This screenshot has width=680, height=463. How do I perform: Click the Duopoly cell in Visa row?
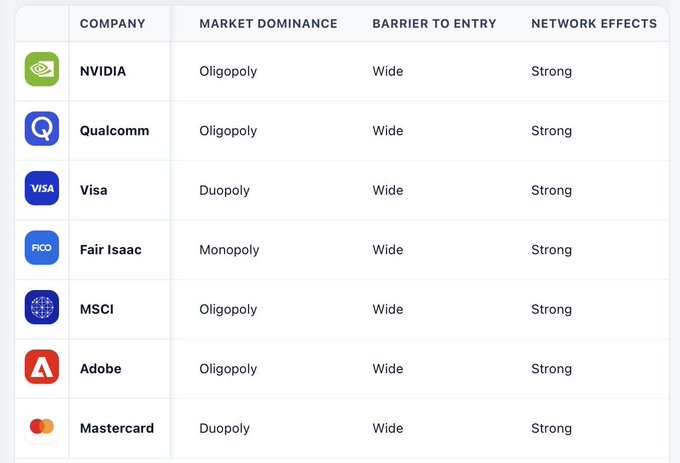pos(224,190)
